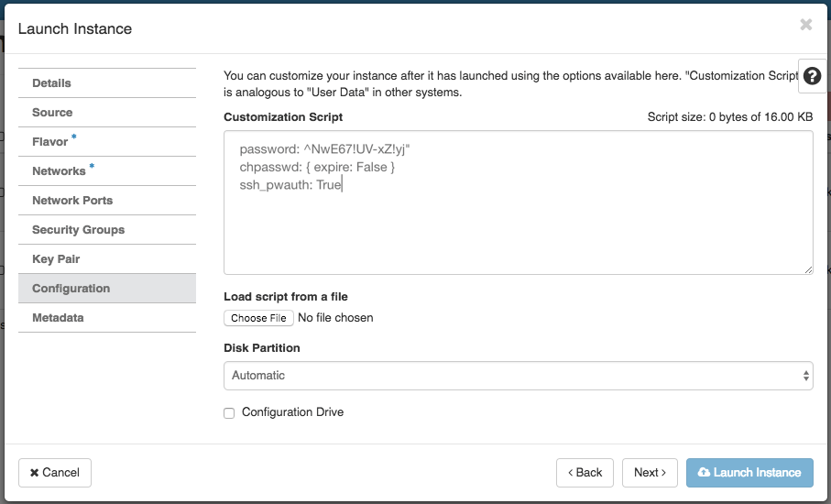Viewport: 831px width, 504px height.
Task: Go Back to previous step
Action: (585, 473)
